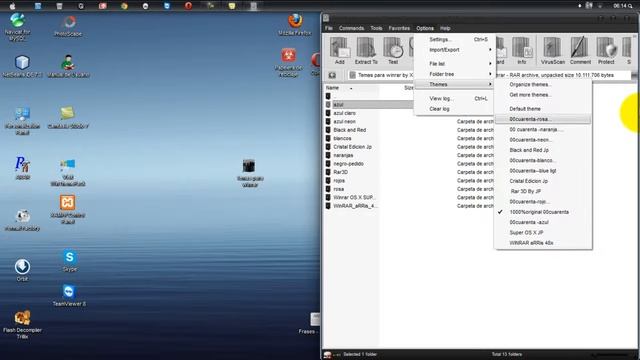Screen dimensions: 640x360
Task: Expand the Folder tree submenu
Action: [454, 74]
